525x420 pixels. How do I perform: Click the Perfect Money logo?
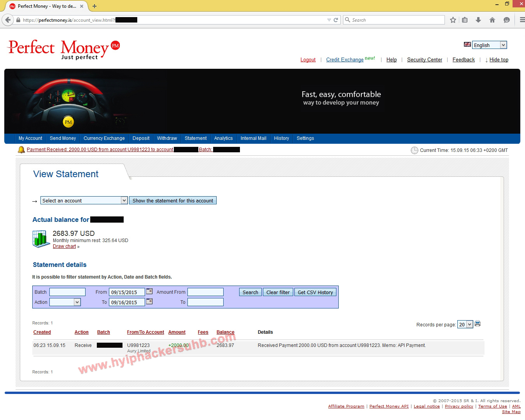pyautogui.click(x=64, y=50)
